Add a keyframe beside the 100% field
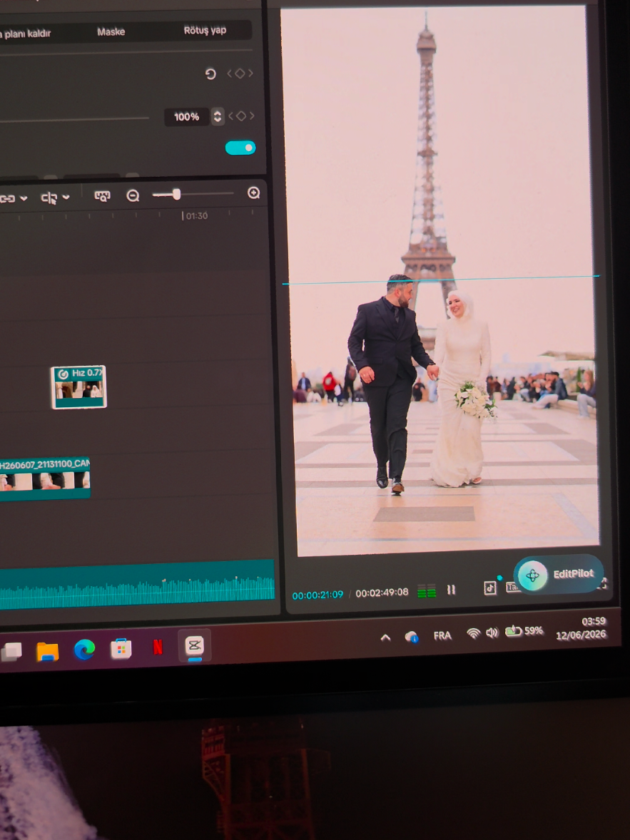This screenshot has height=840, width=630. (240, 116)
